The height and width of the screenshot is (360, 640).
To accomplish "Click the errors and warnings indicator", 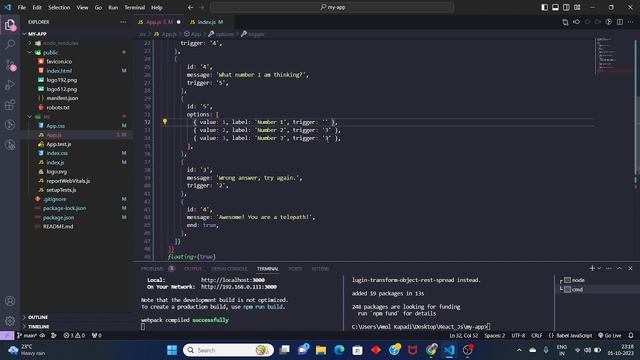I will (x=74, y=336).
